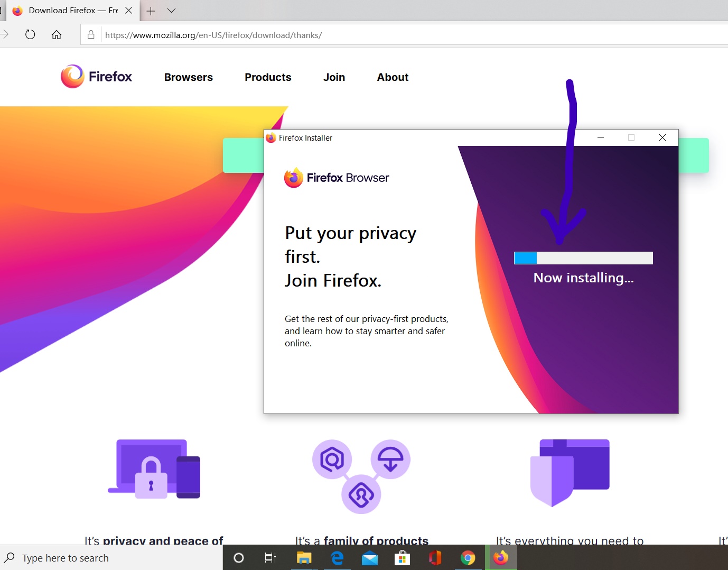
Task: Click the Firefox Browser logo in installer
Action: coord(337,178)
